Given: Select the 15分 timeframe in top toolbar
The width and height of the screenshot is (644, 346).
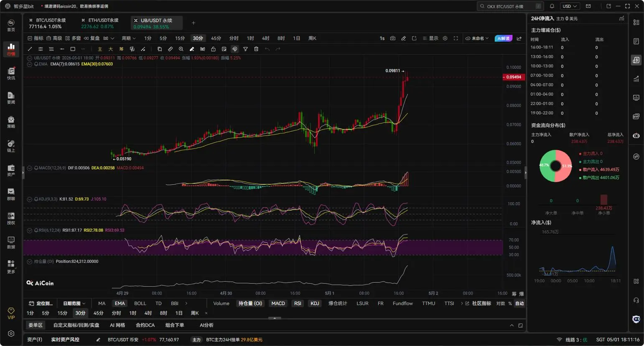Looking at the screenshot, I should (180, 38).
